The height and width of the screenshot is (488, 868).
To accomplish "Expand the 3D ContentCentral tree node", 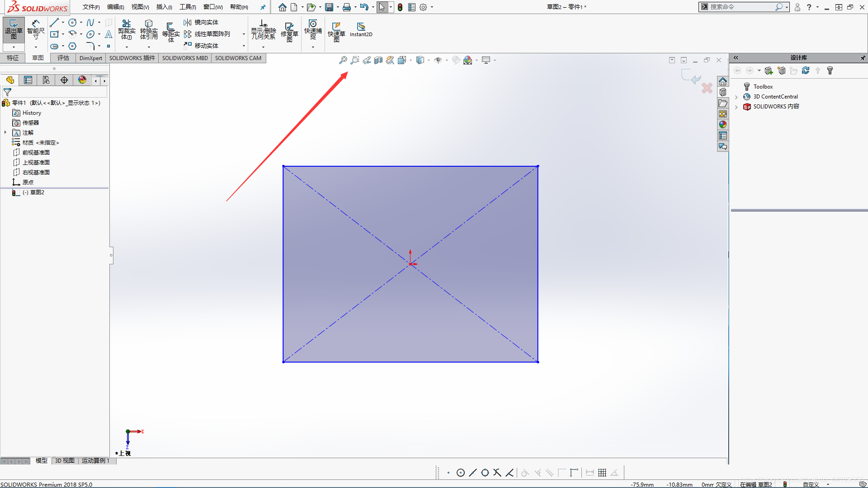I will (736, 97).
